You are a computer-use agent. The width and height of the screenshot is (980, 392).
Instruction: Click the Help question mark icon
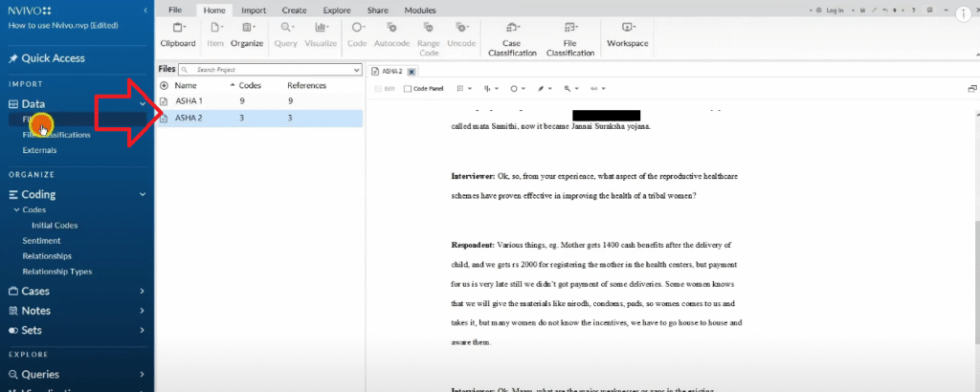[x=914, y=10]
